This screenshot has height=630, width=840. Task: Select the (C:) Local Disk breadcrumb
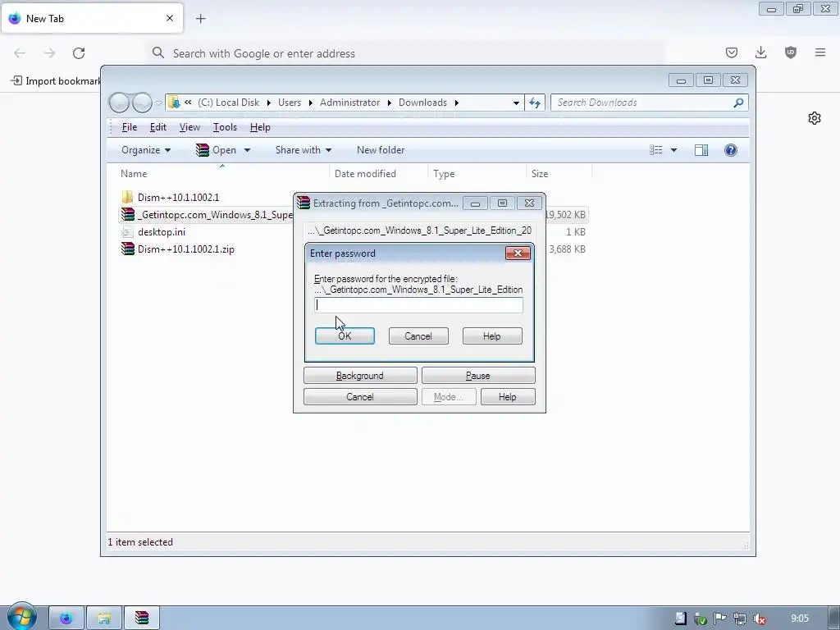pyautogui.click(x=228, y=103)
